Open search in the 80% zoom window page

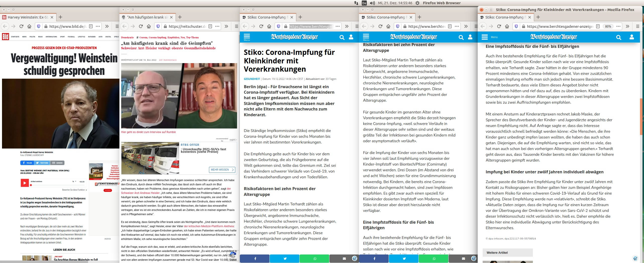[619, 37]
